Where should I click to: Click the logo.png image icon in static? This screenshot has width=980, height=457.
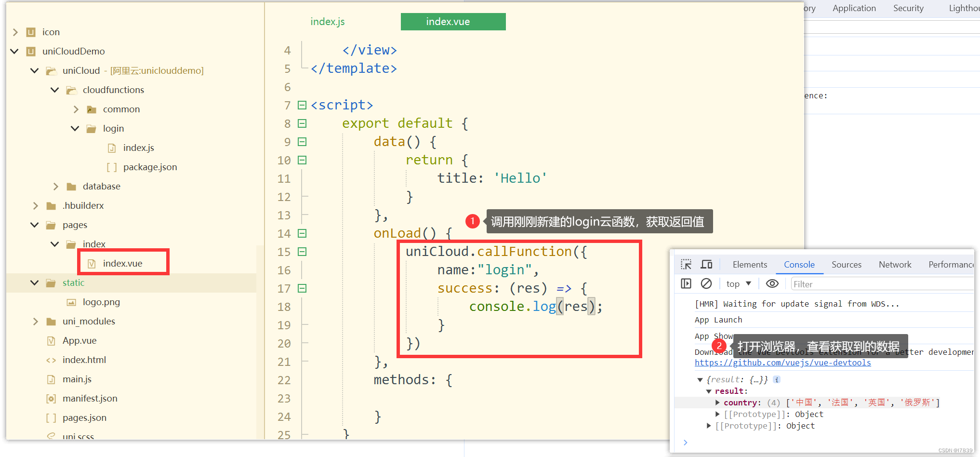pyautogui.click(x=70, y=302)
